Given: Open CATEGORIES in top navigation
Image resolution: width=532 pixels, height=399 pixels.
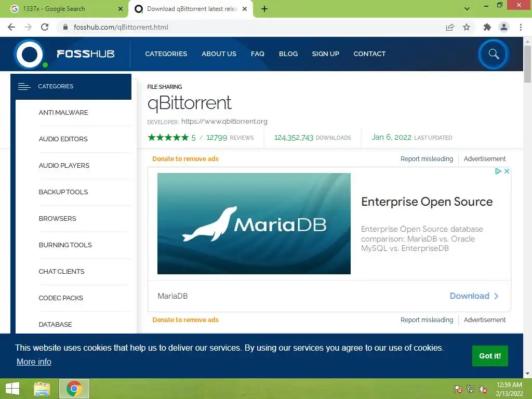Looking at the screenshot, I should click(166, 54).
